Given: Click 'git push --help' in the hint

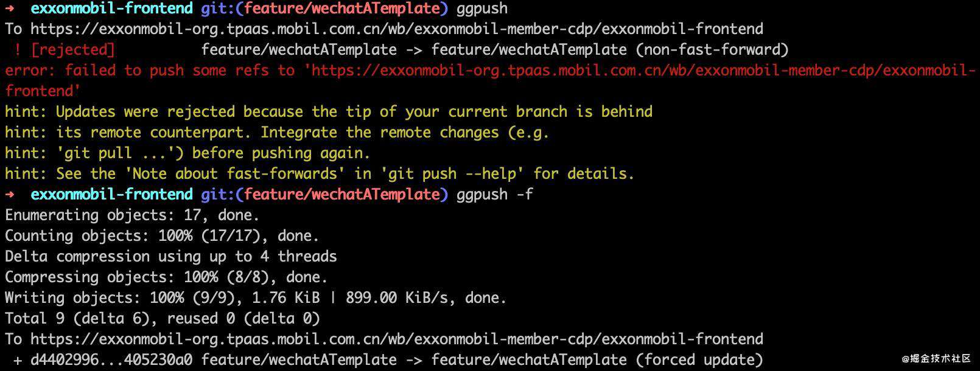Looking at the screenshot, I should click(452, 174).
